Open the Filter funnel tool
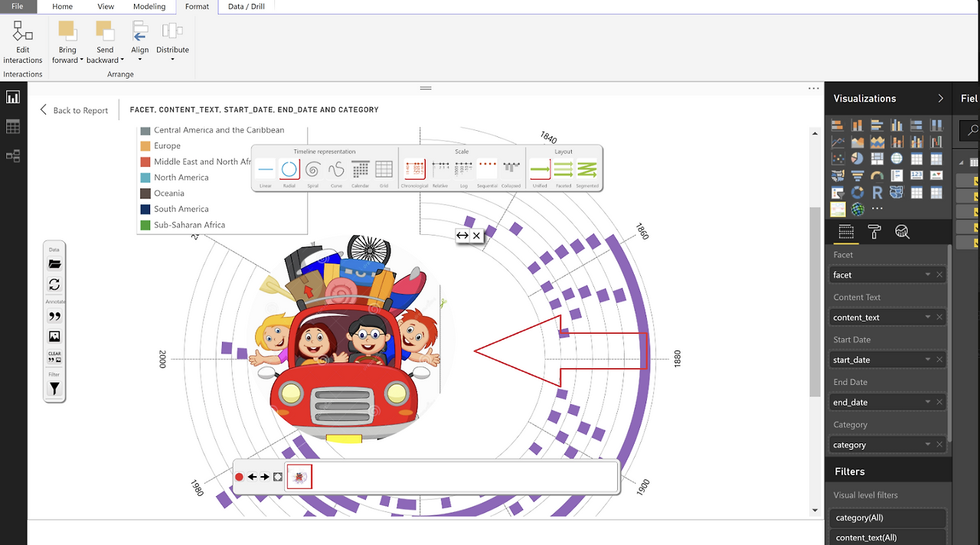980x545 pixels. point(54,388)
